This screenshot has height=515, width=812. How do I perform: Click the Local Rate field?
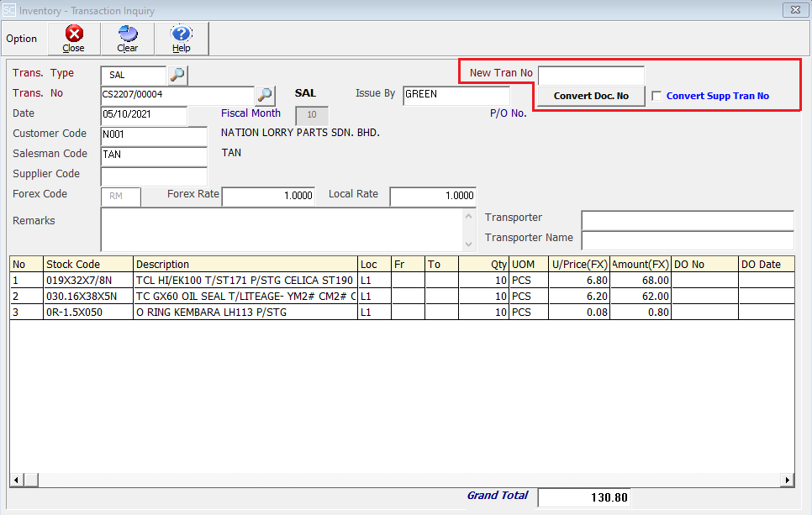[432, 196]
